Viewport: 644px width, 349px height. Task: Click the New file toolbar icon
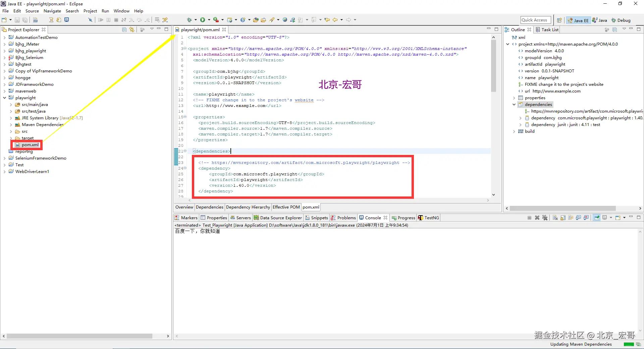(4, 20)
